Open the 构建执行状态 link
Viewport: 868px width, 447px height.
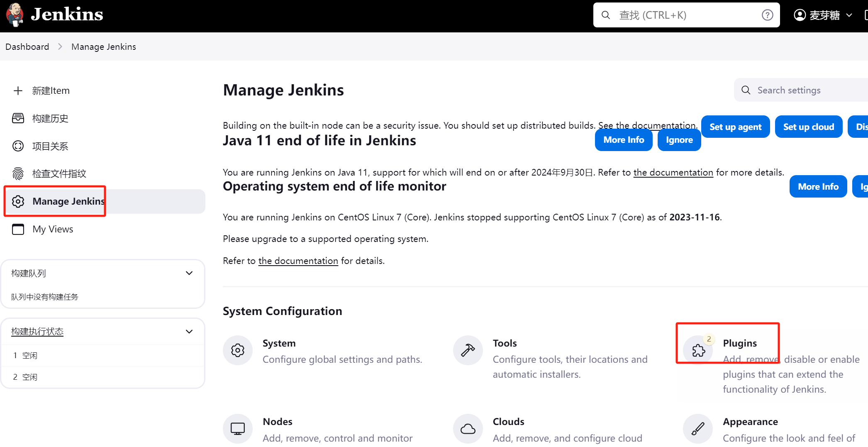point(37,332)
